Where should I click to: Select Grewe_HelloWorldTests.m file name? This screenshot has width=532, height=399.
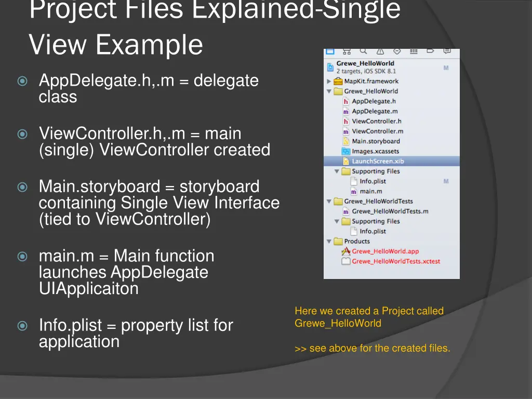(390, 211)
